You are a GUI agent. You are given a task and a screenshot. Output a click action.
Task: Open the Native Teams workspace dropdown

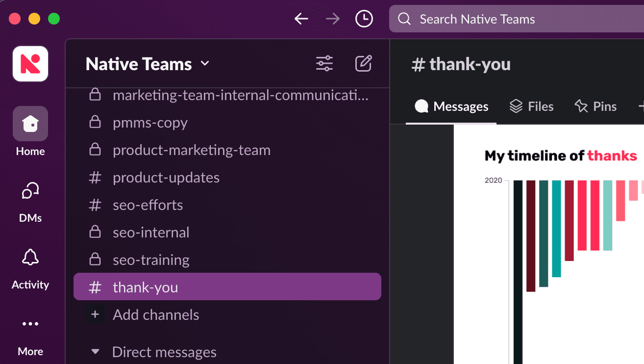(x=148, y=64)
